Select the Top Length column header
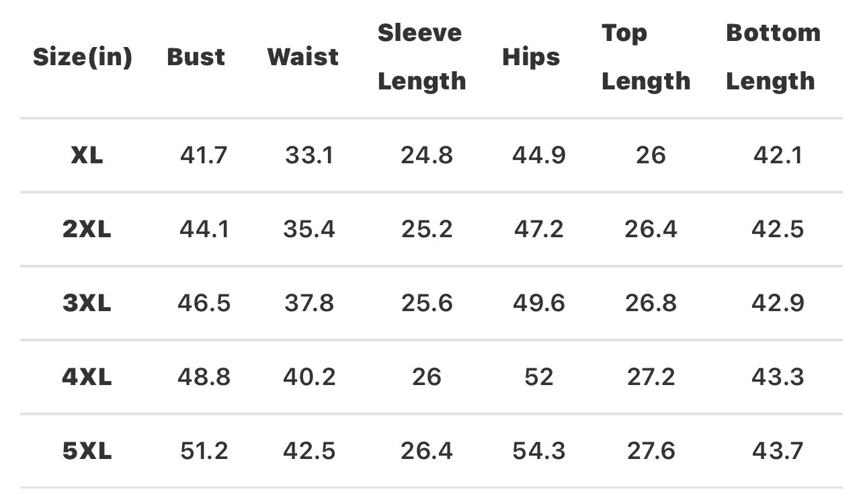The width and height of the screenshot is (863, 504). click(645, 57)
